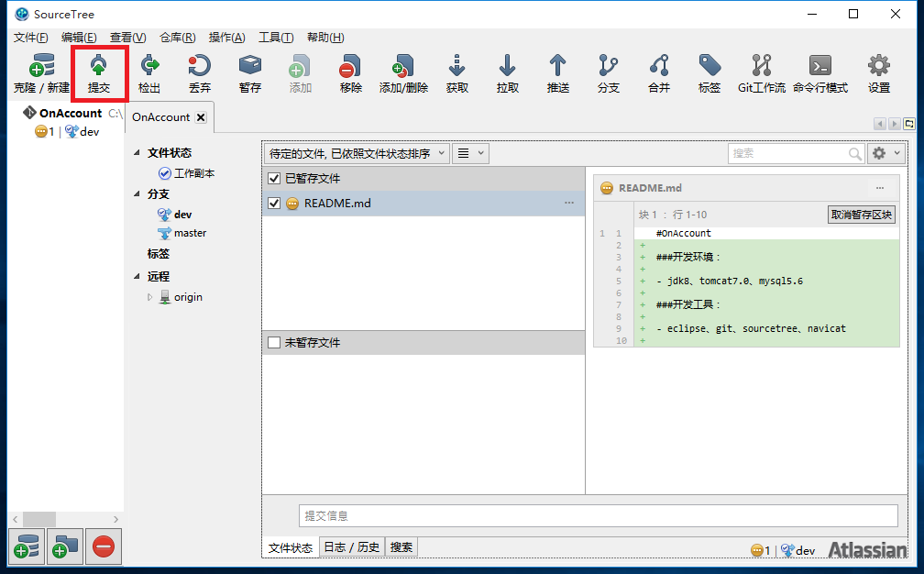Collapse the 文件状态 tree section
Image resolution: width=924 pixels, height=574 pixels.
[137, 152]
